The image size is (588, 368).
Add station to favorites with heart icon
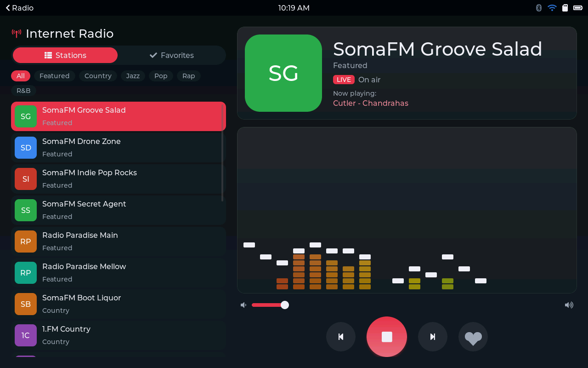point(473,337)
